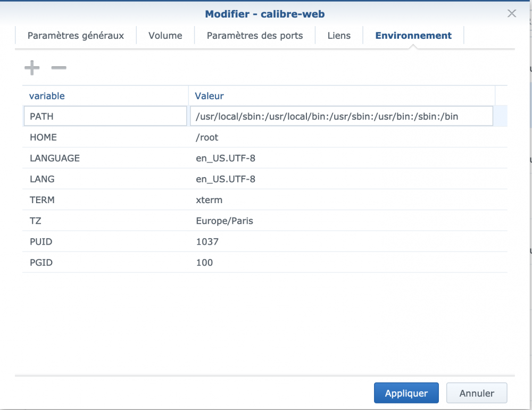The width and height of the screenshot is (532, 410).
Task: Open the Volume tab
Action: 165,36
